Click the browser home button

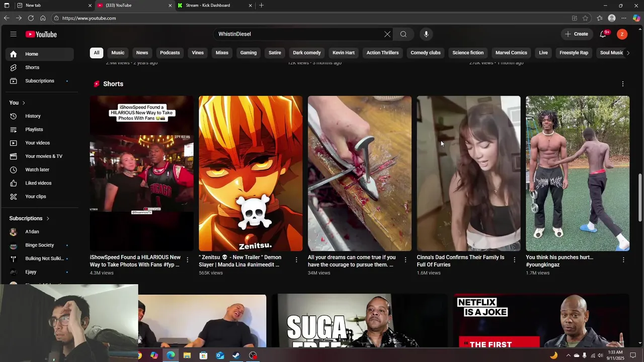click(43, 18)
